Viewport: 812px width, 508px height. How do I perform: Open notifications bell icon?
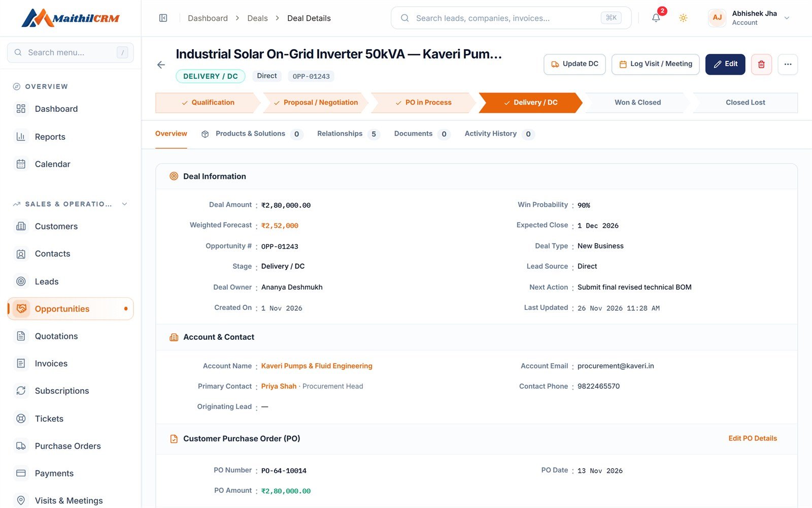click(x=656, y=18)
